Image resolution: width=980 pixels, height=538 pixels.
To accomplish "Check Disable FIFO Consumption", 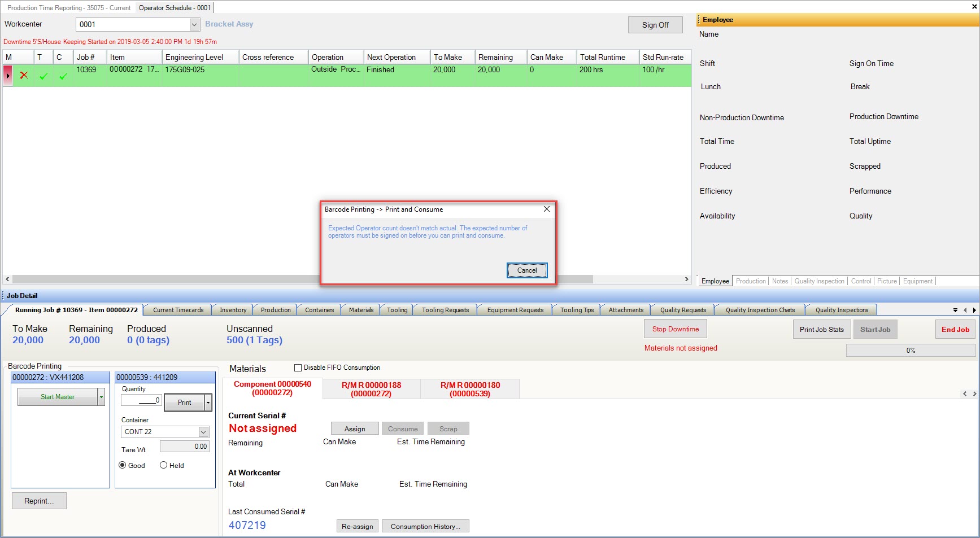I will [x=298, y=368].
